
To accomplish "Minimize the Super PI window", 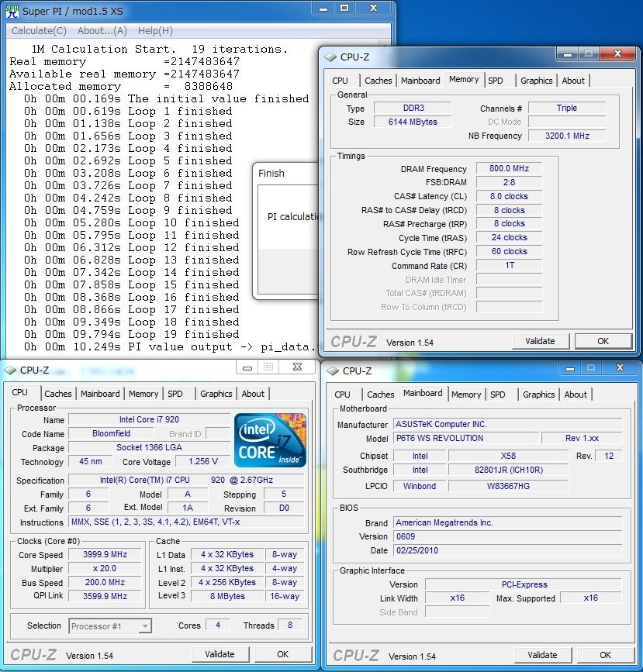I will (324, 9).
